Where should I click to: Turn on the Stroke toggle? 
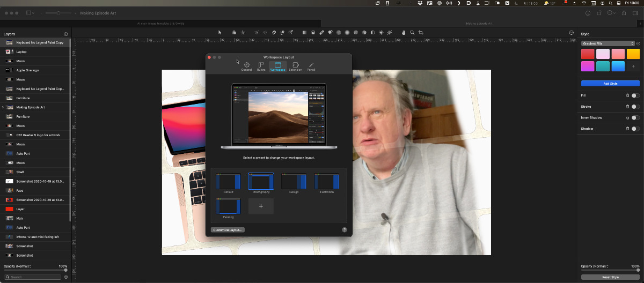(635, 107)
